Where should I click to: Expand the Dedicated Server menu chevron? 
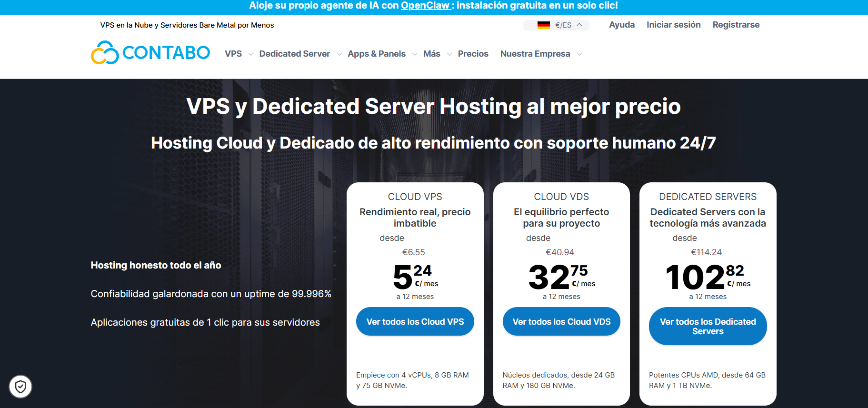(x=339, y=54)
